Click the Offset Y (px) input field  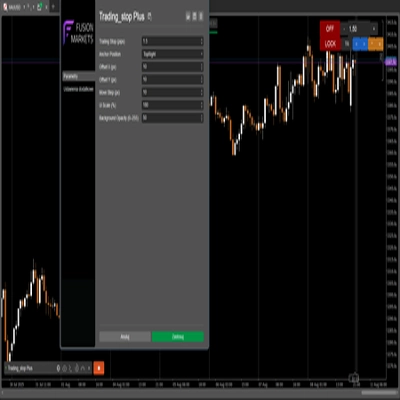tap(172, 80)
